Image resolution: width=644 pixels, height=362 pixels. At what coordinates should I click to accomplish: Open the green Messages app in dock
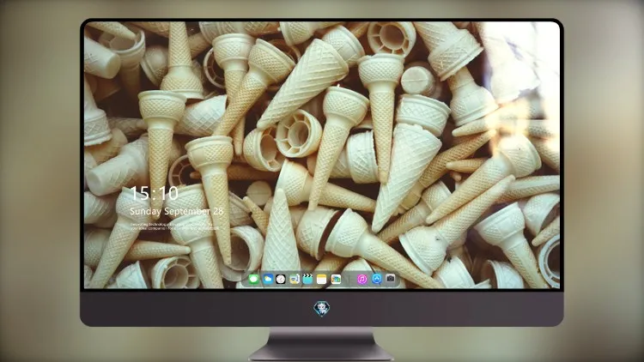pyautogui.click(x=253, y=279)
